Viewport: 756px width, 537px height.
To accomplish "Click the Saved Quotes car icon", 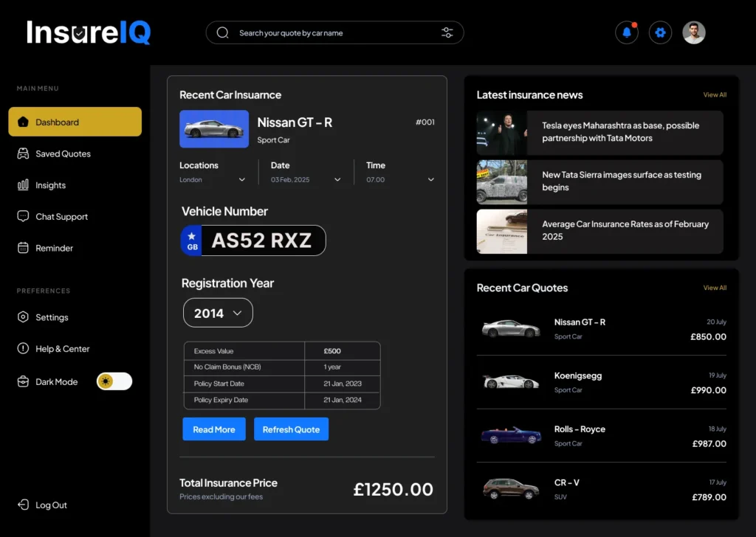I will pos(23,153).
